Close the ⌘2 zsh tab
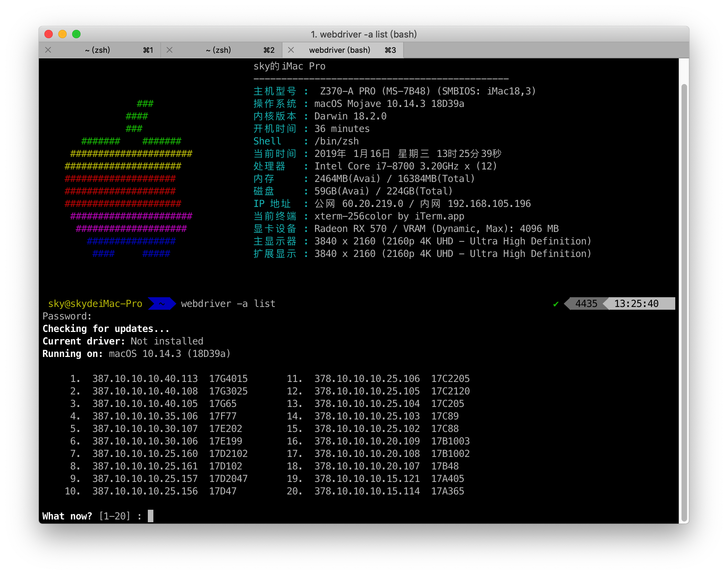The height and width of the screenshot is (575, 728). (x=170, y=50)
